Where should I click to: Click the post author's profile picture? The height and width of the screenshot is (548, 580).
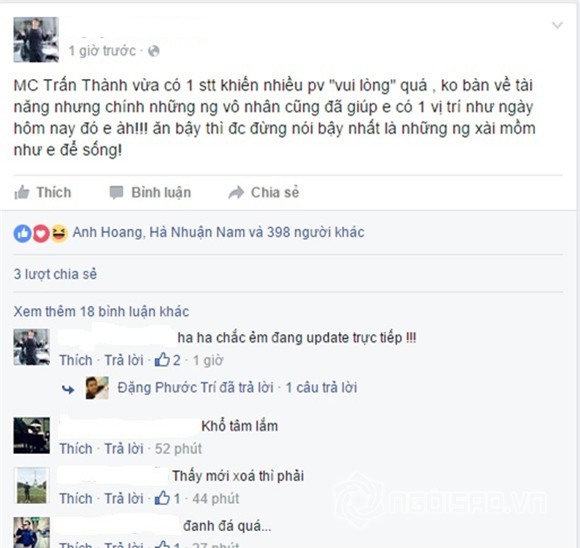[x=36, y=40]
